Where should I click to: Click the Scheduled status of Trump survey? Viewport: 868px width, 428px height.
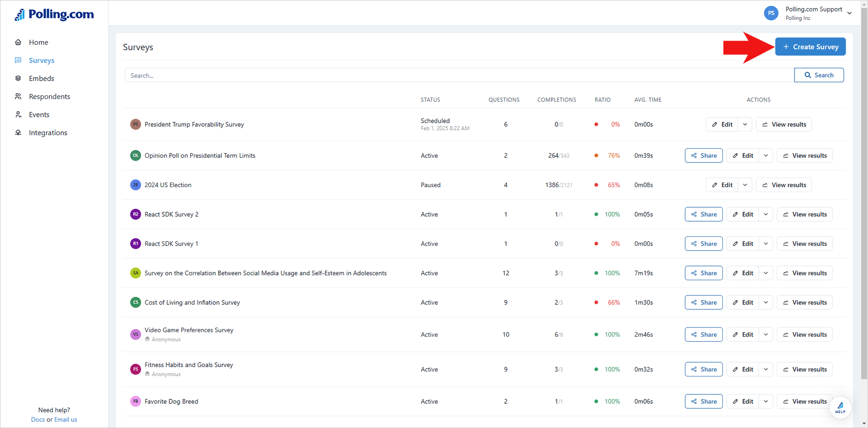click(435, 121)
